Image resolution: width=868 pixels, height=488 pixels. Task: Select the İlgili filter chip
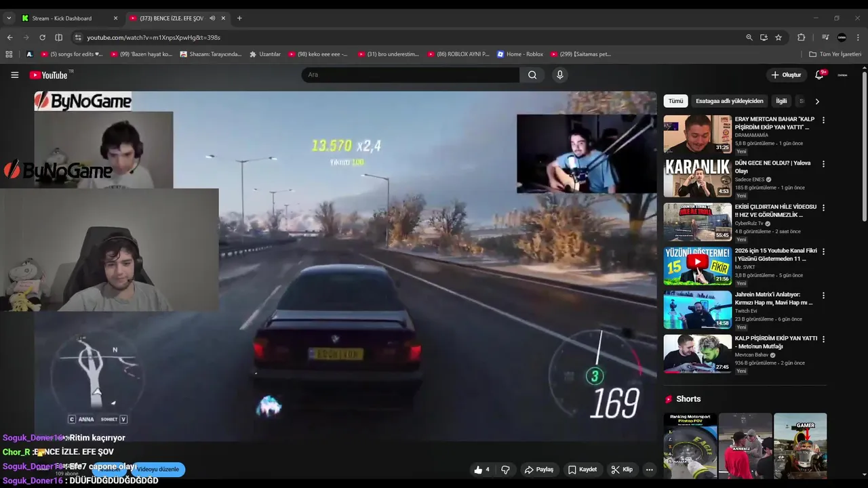point(781,101)
